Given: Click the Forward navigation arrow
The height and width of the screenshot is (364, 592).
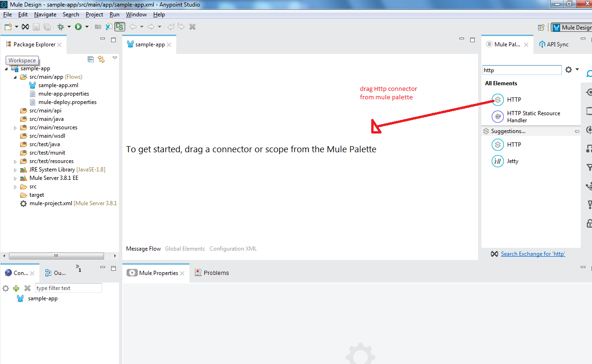Looking at the screenshot, I should point(151,27).
